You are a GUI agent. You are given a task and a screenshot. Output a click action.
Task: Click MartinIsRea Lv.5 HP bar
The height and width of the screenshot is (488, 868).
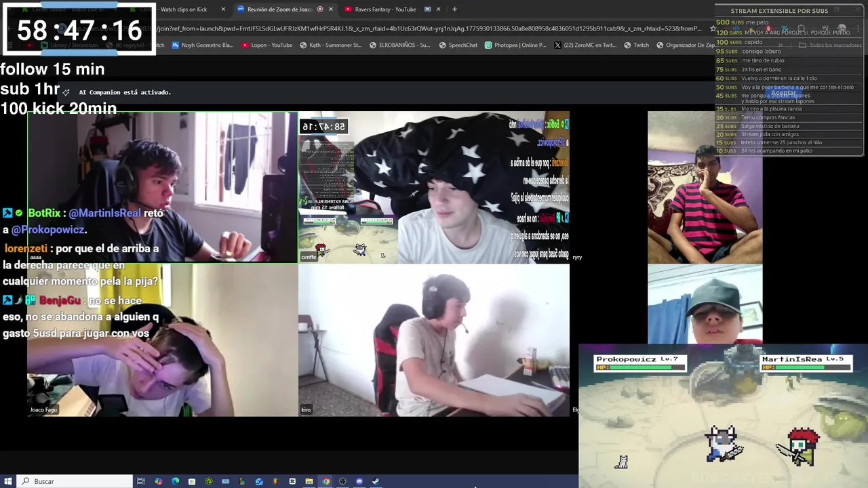click(805, 367)
